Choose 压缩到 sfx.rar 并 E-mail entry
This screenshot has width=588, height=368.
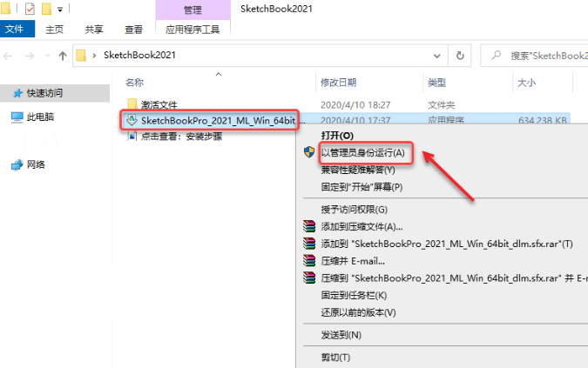tap(454, 278)
